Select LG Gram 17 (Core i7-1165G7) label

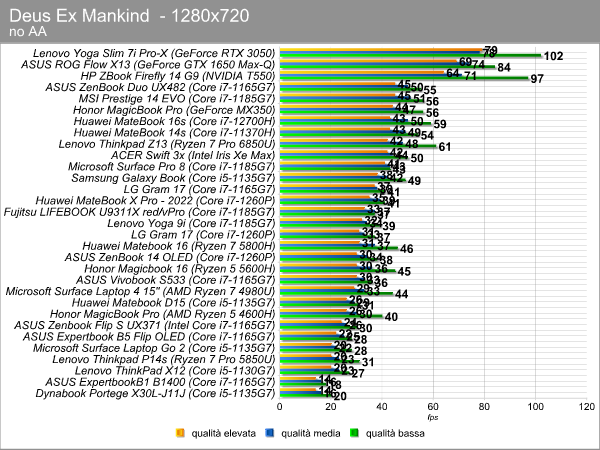coord(199,189)
